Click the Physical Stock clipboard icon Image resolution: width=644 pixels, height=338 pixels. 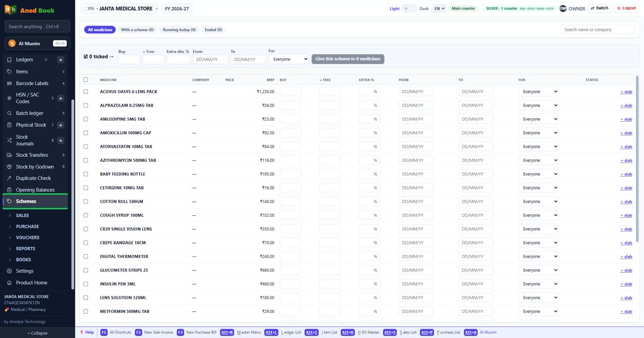(x=9, y=125)
